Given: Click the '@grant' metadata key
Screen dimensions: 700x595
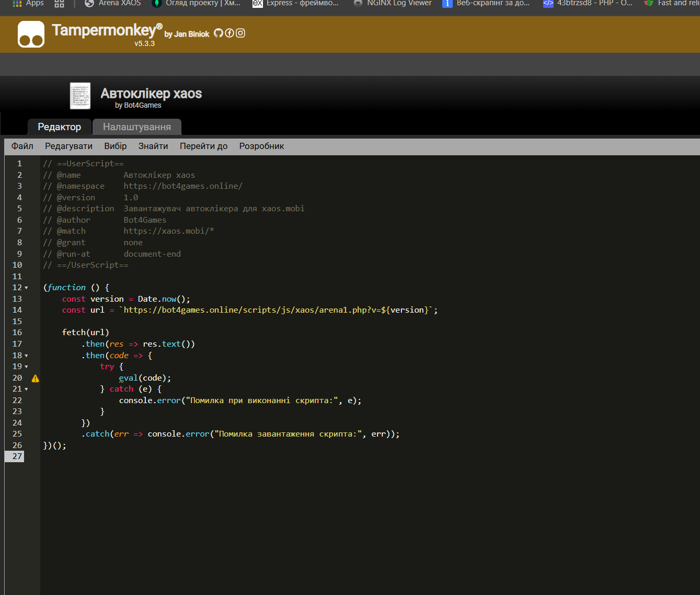Looking at the screenshot, I should [x=71, y=243].
